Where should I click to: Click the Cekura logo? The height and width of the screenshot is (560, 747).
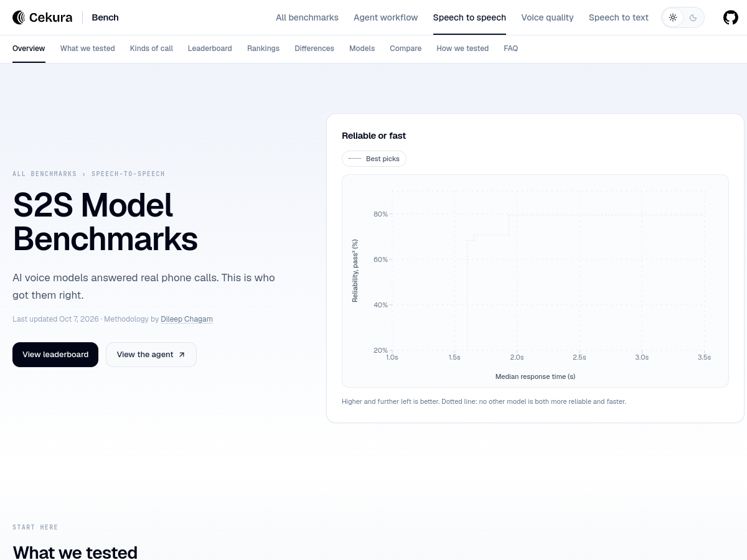tap(42, 17)
